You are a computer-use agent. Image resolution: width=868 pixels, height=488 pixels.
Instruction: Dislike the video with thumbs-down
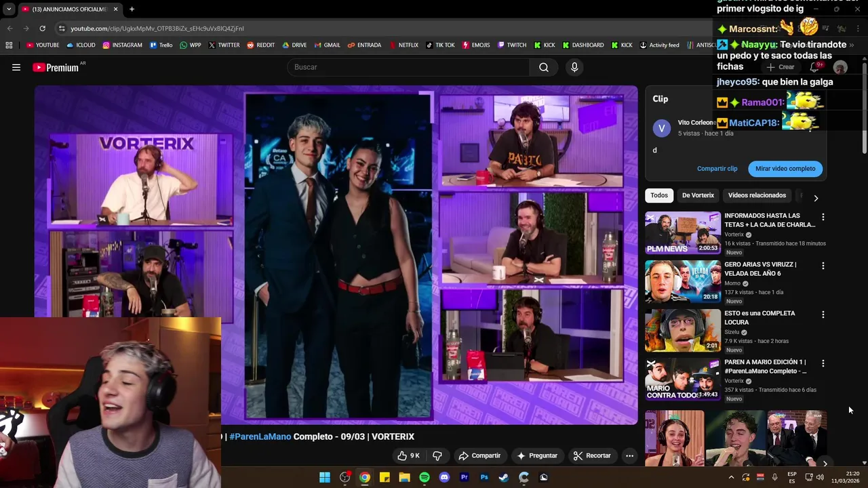pyautogui.click(x=437, y=455)
